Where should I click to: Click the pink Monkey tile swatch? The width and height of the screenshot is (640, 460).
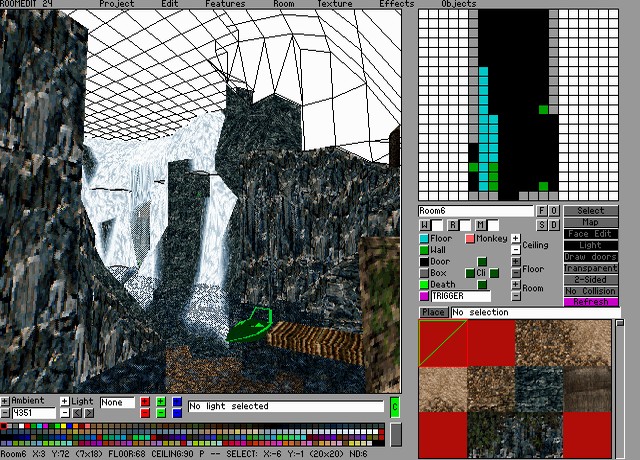pos(470,239)
